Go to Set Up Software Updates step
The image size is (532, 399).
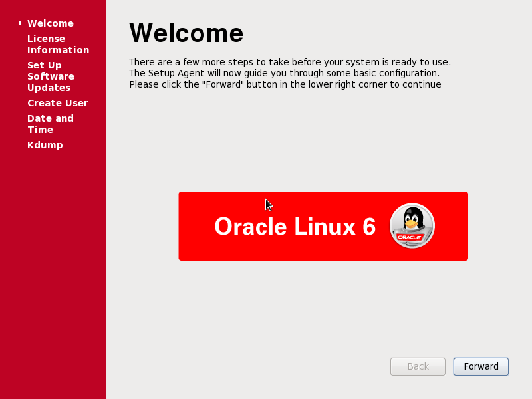(x=51, y=76)
